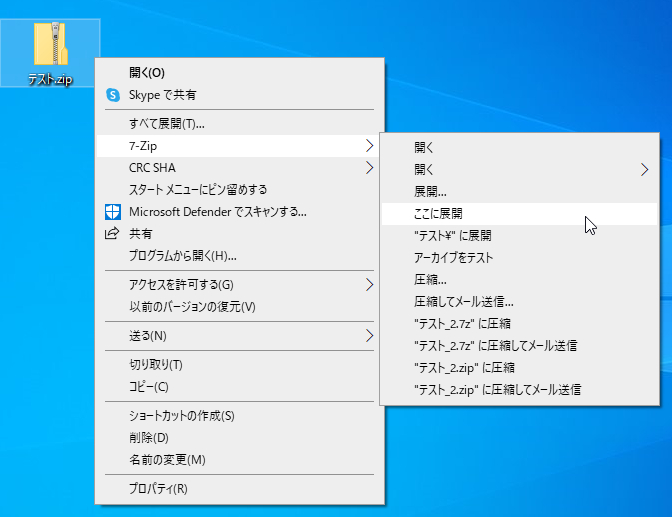Open 送る(N) menu entry
The width and height of the screenshot is (672, 517).
tap(240, 336)
